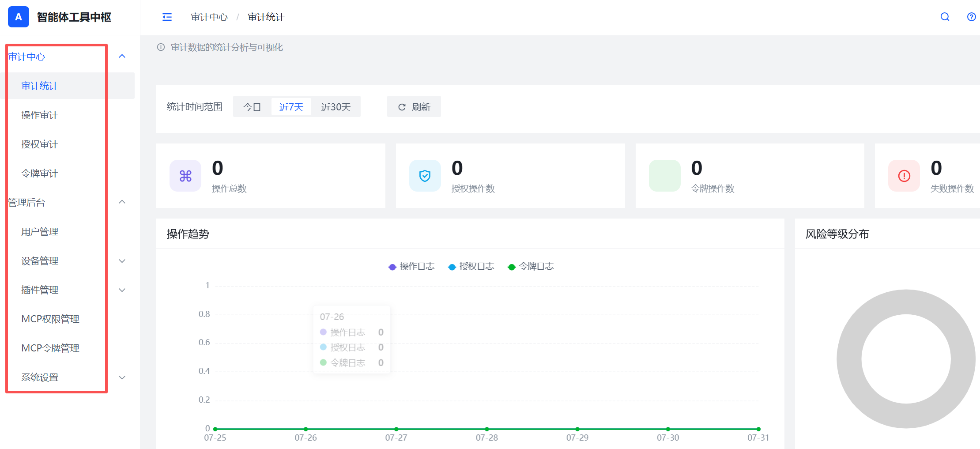Open 用户管理 menu item
Image resolution: width=980 pixels, height=449 pixels.
67,231
